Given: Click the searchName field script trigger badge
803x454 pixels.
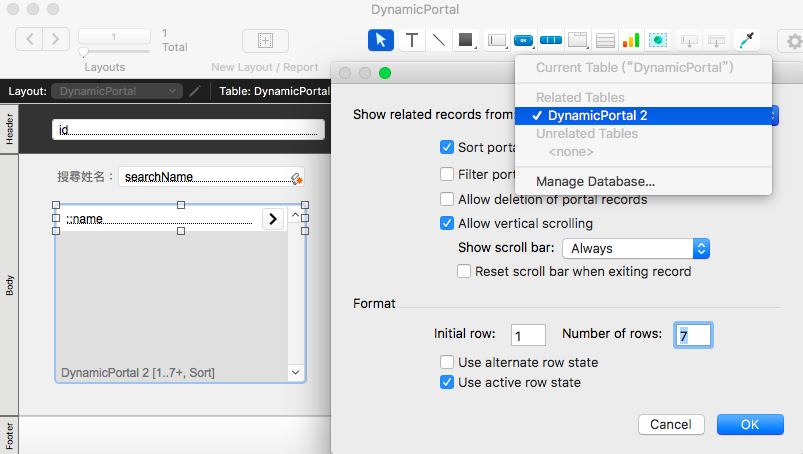Looking at the screenshot, I should (297, 179).
